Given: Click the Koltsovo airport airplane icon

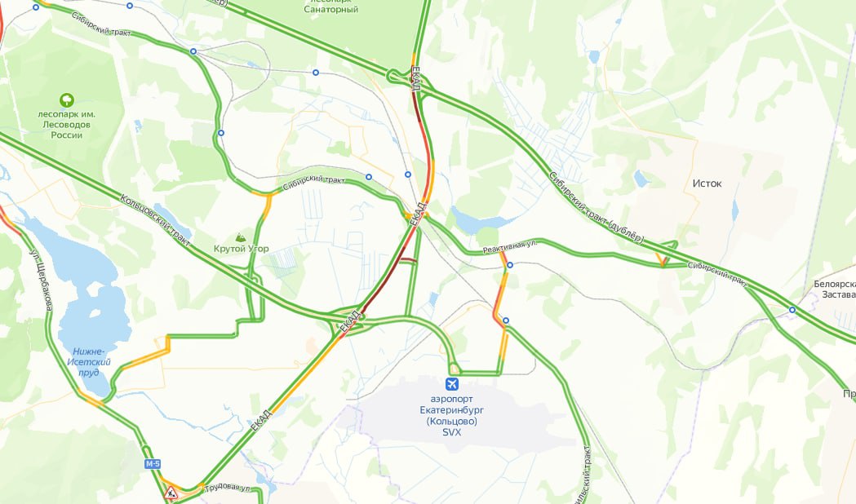Looking at the screenshot, I should (452, 385).
